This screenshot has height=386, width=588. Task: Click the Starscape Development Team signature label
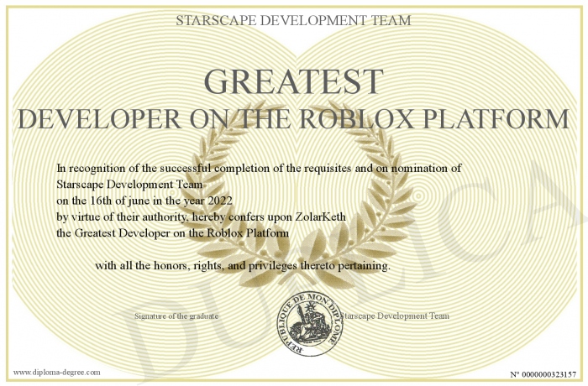(x=395, y=316)
